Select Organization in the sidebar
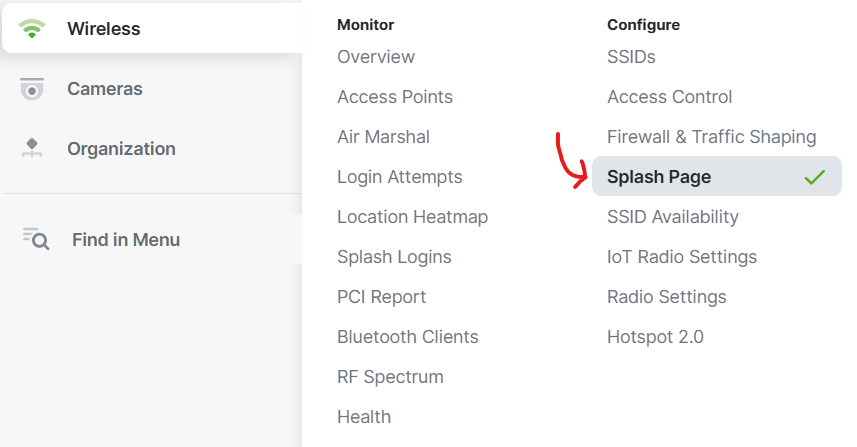Screen dimensions: 857x447 point(152,149)
